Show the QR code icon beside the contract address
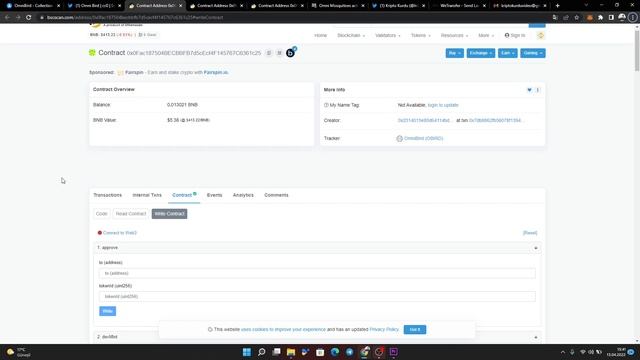640x360 pixels. pyautogui.click(x=280, y=53)
